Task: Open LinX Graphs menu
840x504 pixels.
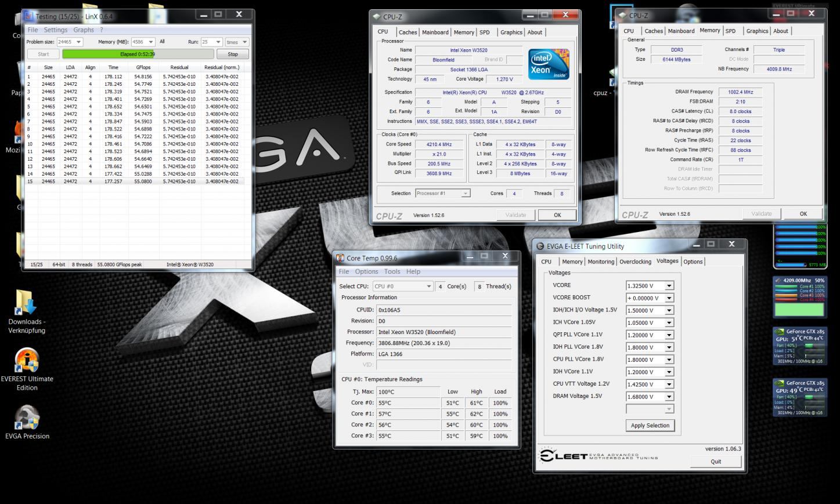Action: click(x=84, y=30)
